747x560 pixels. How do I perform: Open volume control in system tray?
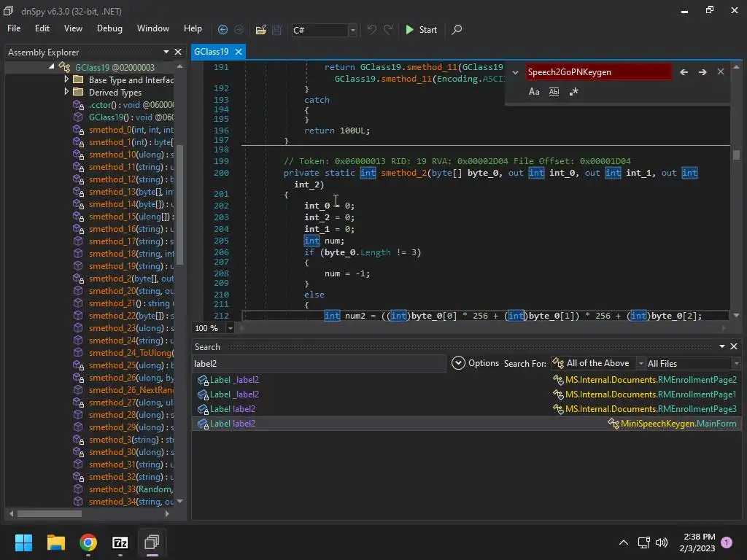pyautogui.click(x=661, y=542)
